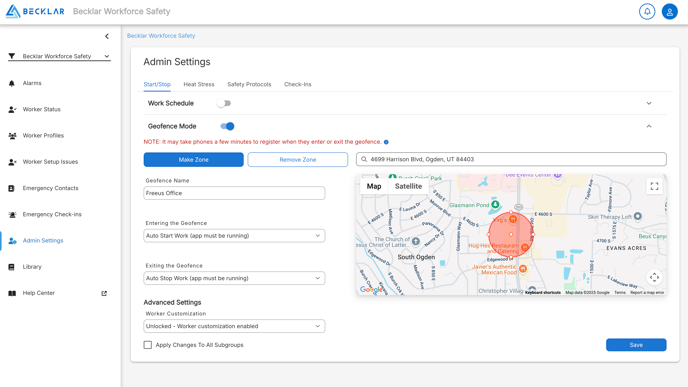Screen dimensions: 688x387
Task: Click the Google logo on the map
Action: pos(370,290)
